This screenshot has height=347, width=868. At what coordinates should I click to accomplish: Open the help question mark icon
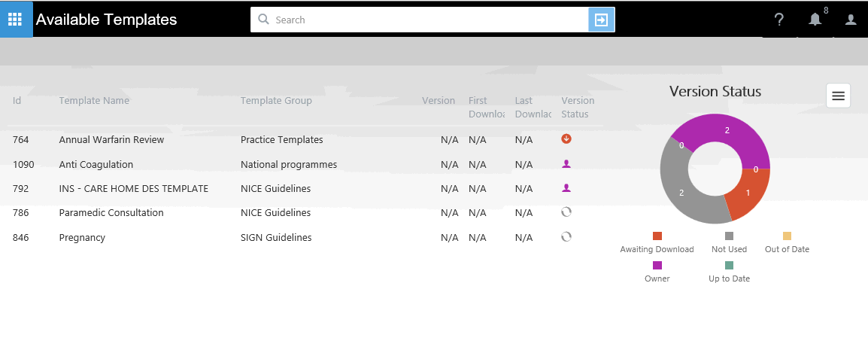(x=779, y=20)
